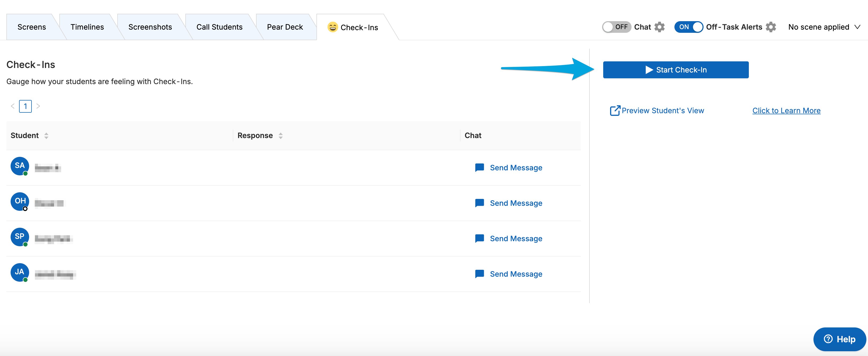The image size is (868, 356).
Task: Switch to the Pear Deck tab
Action: coord(285,27)
